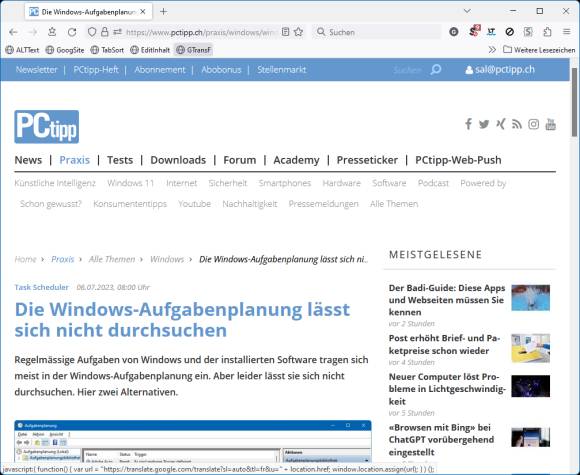This screenshot has width=580, height=475.
Task: Click the padlock site security icon
Action: click(105, 32)
